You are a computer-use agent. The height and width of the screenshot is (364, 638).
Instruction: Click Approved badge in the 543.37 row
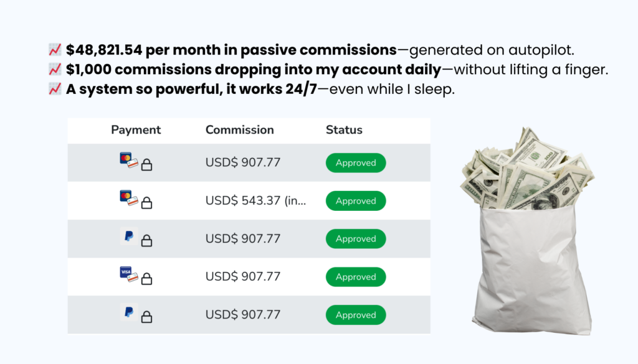[x=356, y=201]
